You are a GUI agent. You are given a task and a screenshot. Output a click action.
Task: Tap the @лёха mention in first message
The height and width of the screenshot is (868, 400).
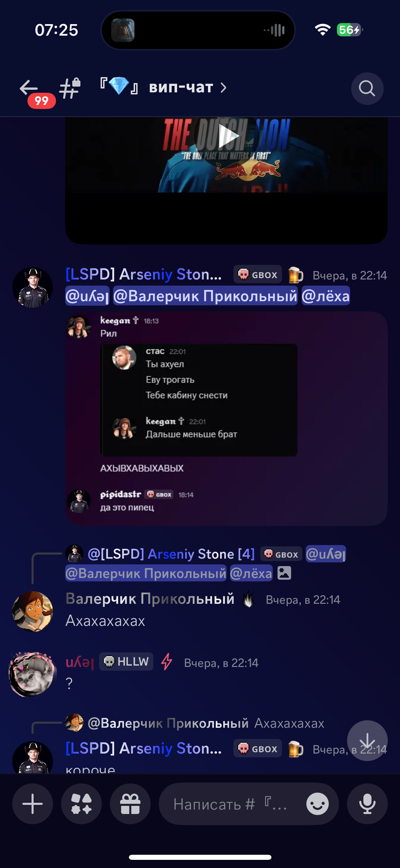pyautogui.click(x=326, y=296)
